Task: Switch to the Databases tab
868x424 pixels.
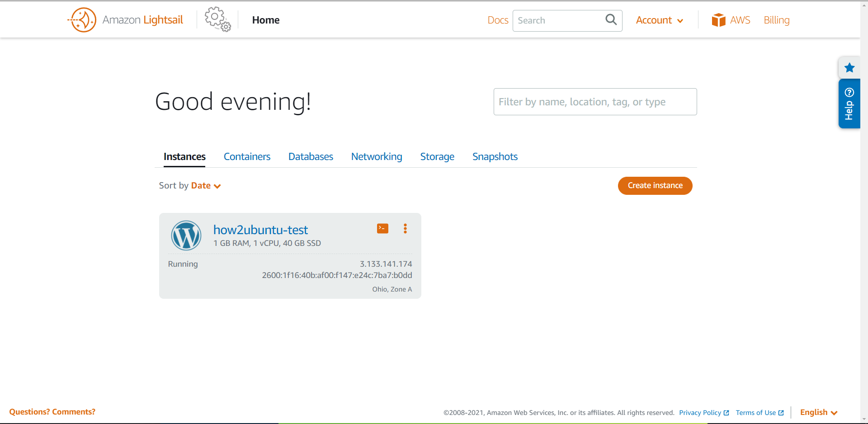Action: click(311, 156)
